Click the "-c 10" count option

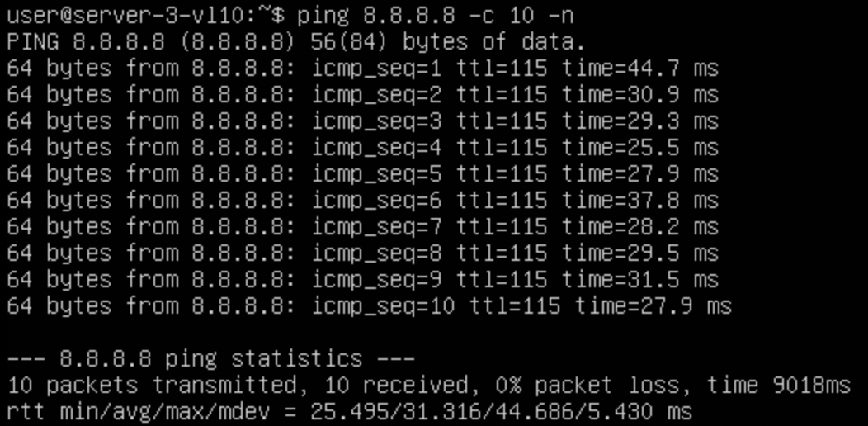(x=510, y=15)
